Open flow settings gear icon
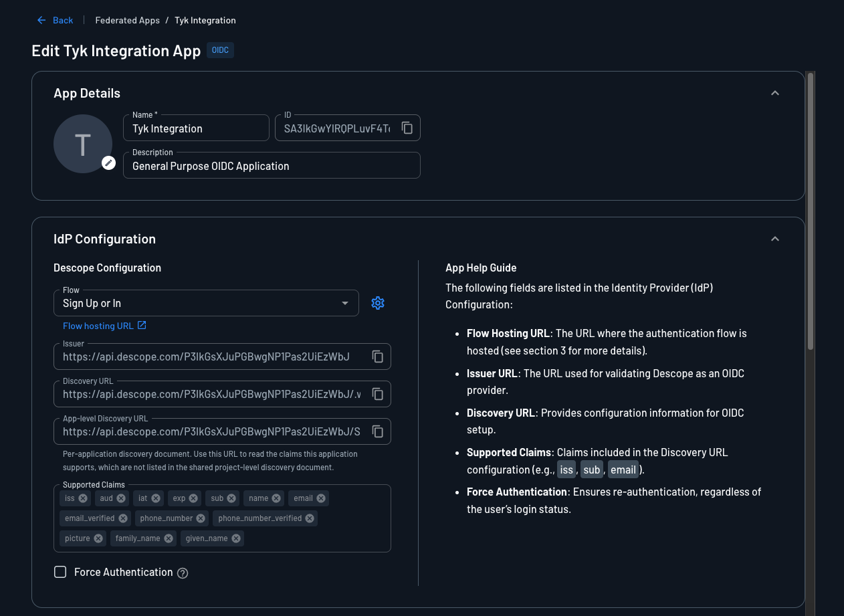The image size is (844, 616). pos(378,303)
